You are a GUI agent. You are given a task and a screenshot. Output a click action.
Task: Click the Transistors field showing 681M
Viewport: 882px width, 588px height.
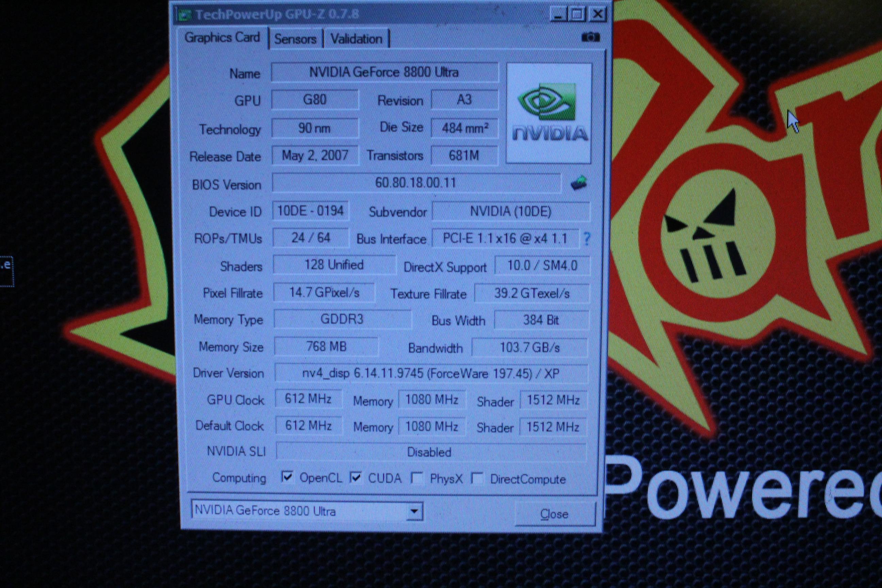(464, 155)
